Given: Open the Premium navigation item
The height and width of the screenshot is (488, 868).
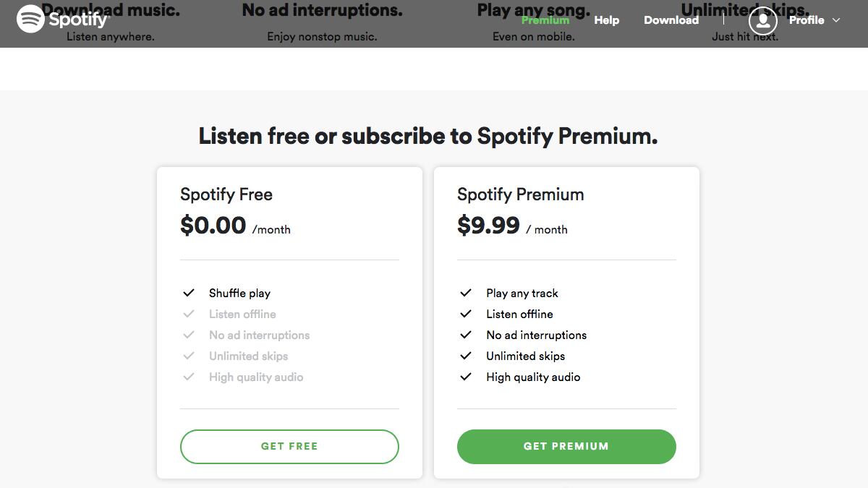Looking at the screenshot, I should point(545,20).
